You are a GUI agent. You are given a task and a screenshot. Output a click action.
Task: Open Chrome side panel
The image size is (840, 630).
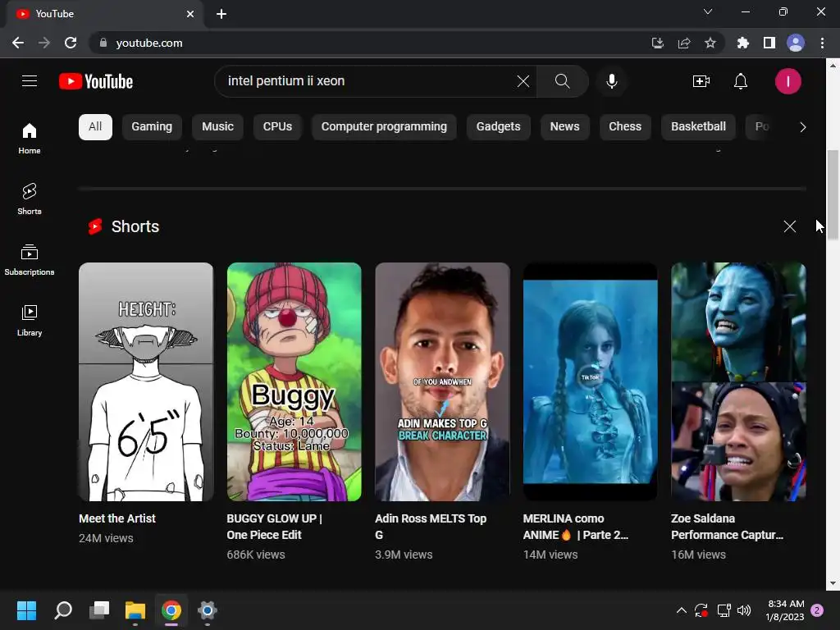769,43
